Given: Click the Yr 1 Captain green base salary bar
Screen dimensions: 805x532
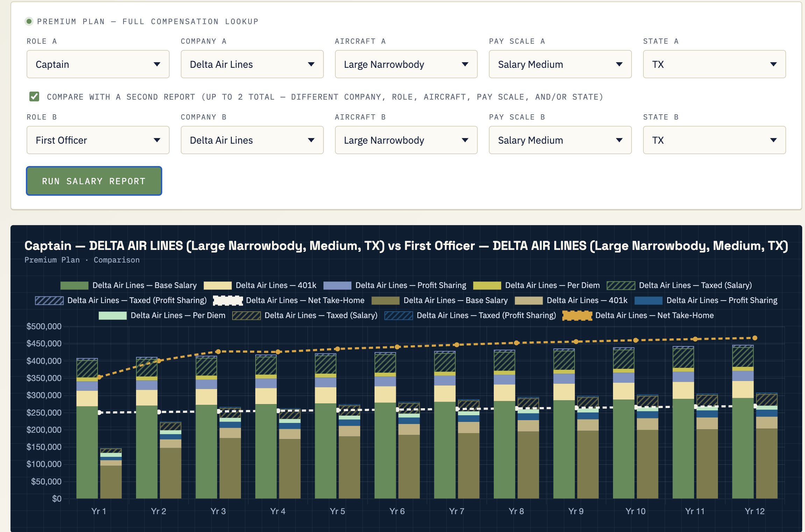Looking at the screenshot, I should 87,452.
